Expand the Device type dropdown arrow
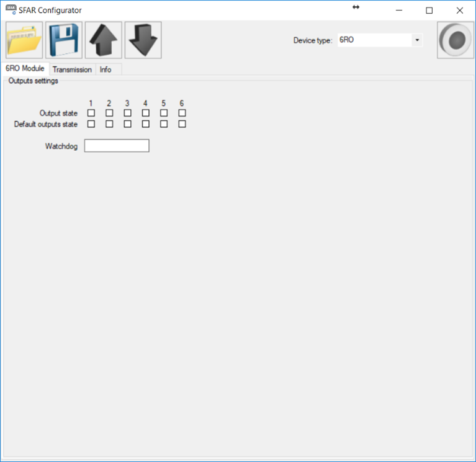 click(x=417, y=40)
